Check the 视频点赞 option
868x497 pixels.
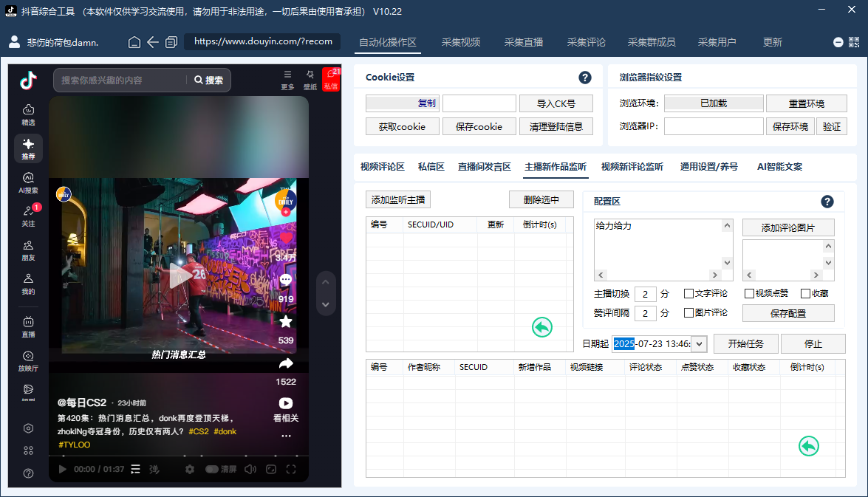click(748, 293)
